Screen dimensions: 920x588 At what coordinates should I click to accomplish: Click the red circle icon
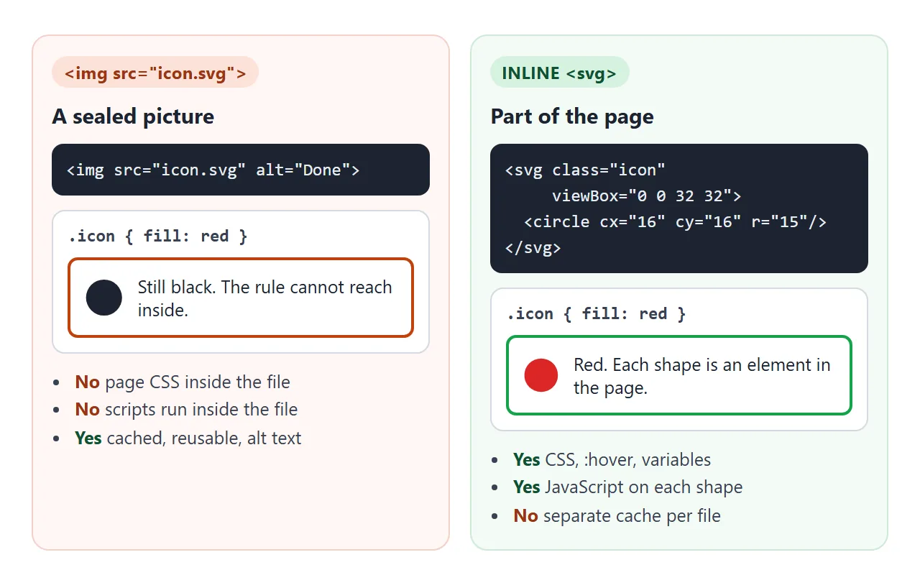click(541, 375)
